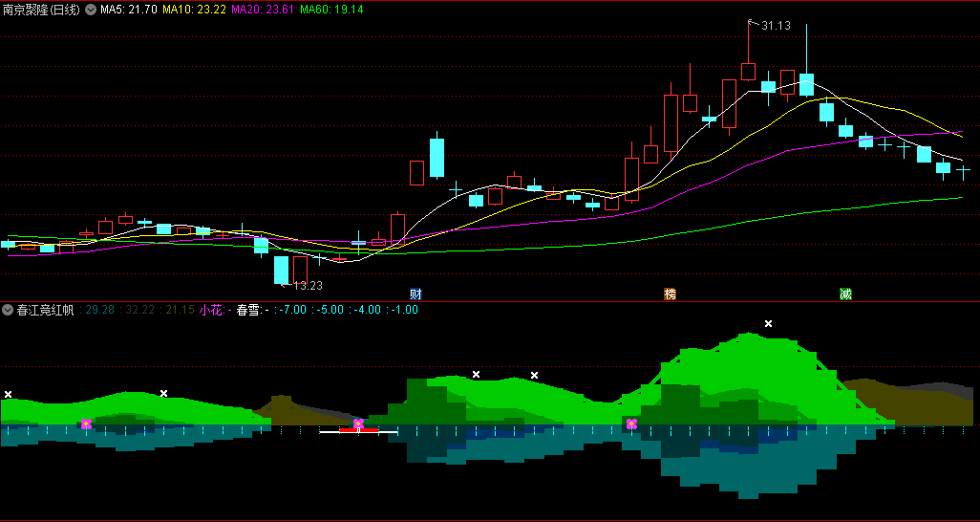This screenshot has width=980, height=522.
Task: Expand the 春江竞红帆 indicator settings arrow
Action: [9, 309]
